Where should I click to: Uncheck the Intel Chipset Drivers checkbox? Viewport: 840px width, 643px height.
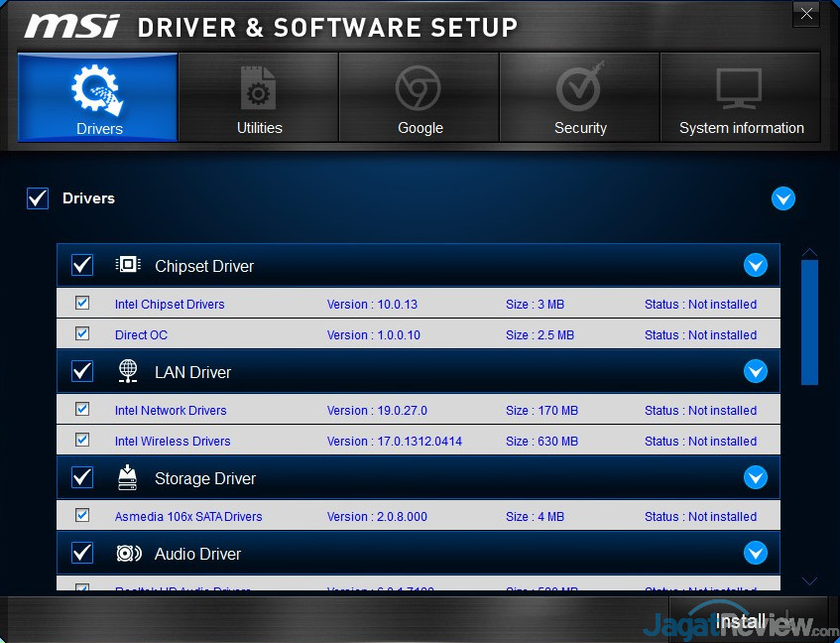tap(82, 303)
